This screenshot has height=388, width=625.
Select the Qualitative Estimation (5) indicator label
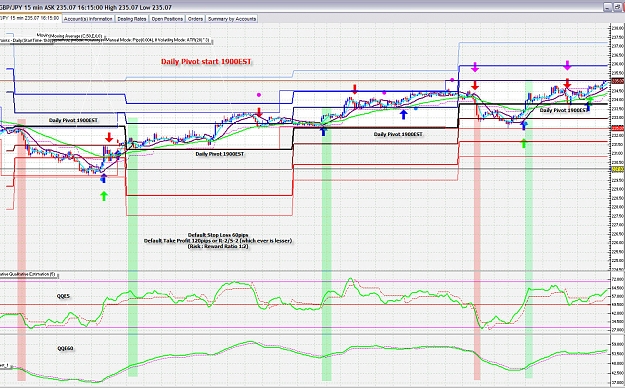coord(28,274)
